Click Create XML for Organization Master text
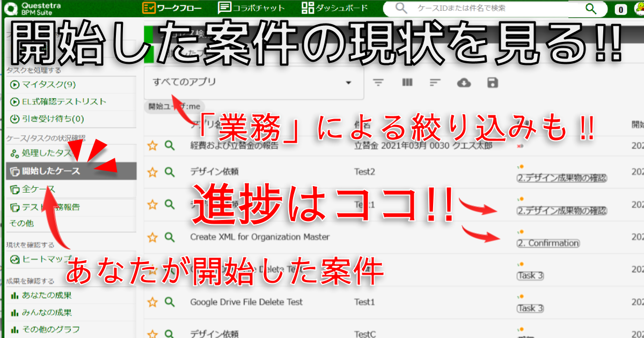Screen dimensions: 644x338 click(260, 237)
